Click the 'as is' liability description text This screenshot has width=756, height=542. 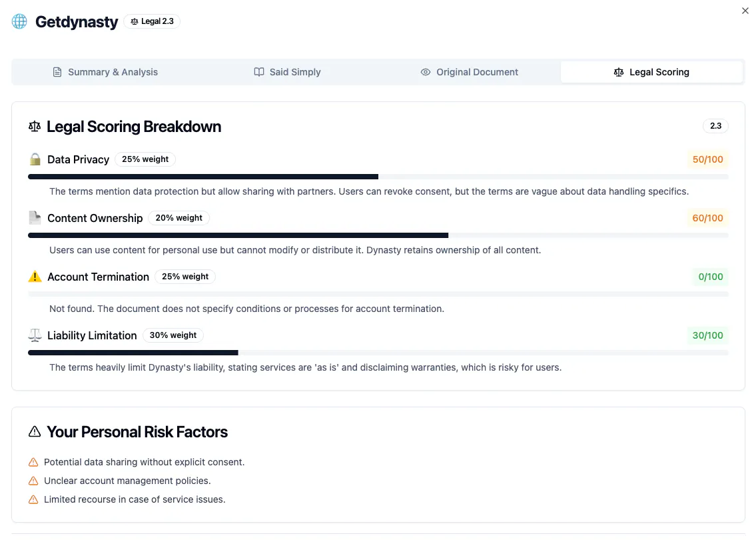[305, 367]
